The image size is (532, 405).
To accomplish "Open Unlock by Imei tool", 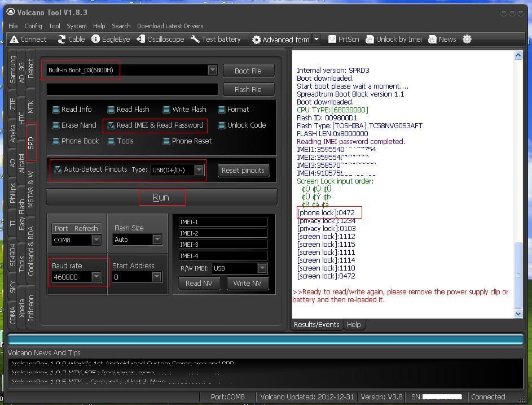I will point(394,40).
